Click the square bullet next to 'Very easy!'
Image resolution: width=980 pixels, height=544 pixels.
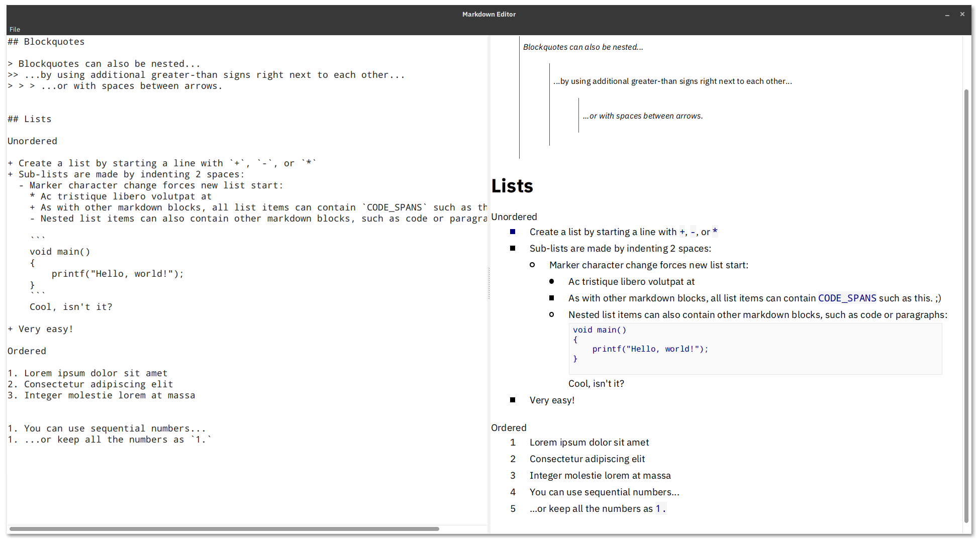click(513, 400)
